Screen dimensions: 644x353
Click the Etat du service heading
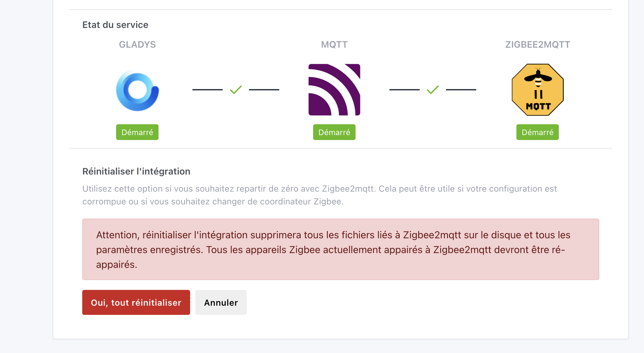[x=115, y=25]
